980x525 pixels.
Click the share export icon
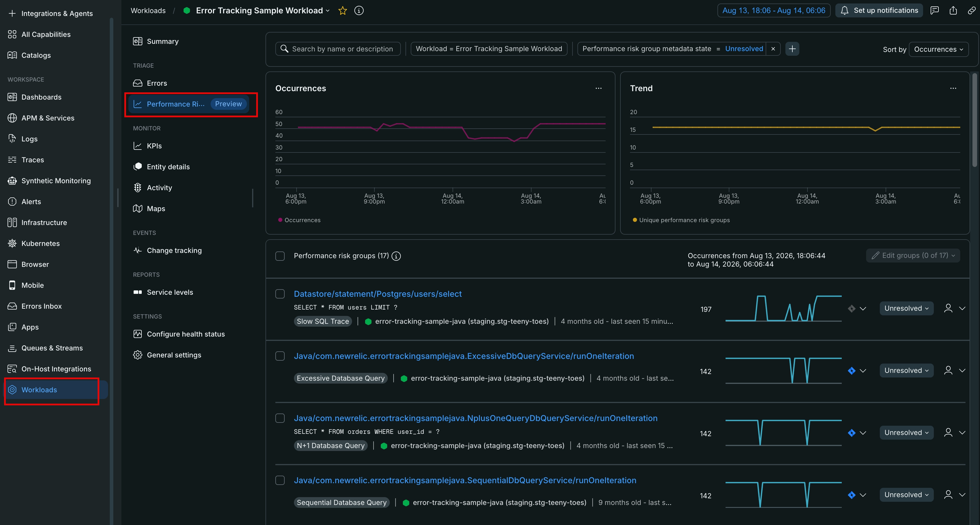tap(953, 11)
